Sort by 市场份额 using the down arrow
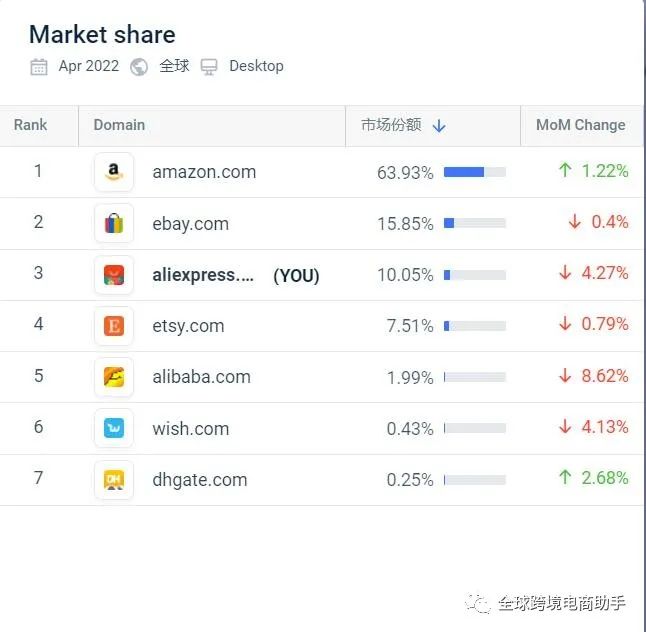 (439, 126)
